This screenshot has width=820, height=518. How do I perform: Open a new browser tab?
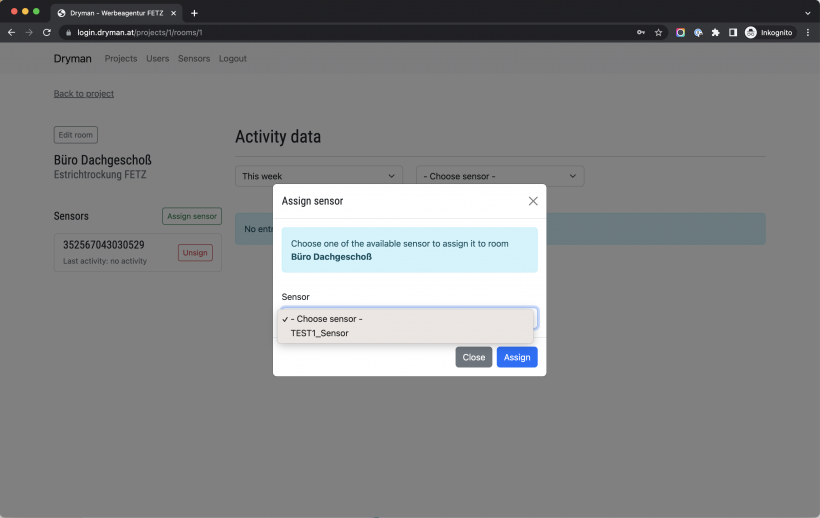[x=194, y=13]
